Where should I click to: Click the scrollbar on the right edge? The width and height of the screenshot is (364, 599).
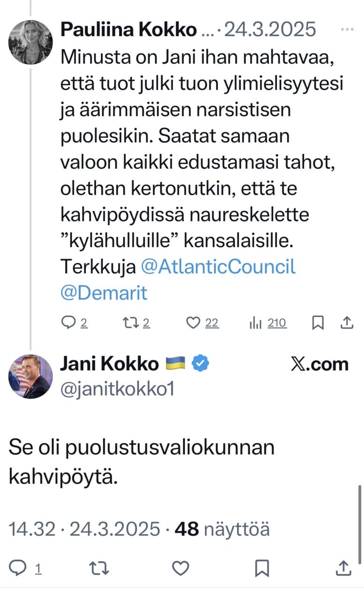[x=359, y=524]
